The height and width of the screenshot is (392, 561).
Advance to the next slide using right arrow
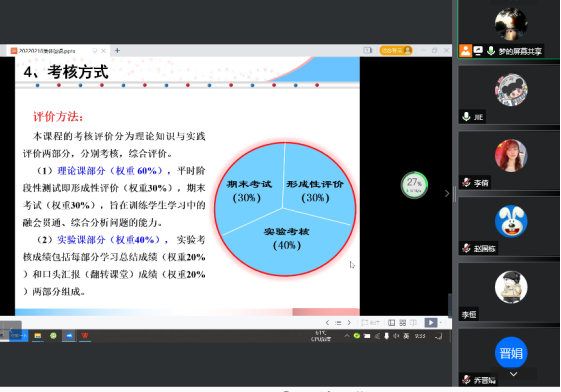tap(349, 323)
